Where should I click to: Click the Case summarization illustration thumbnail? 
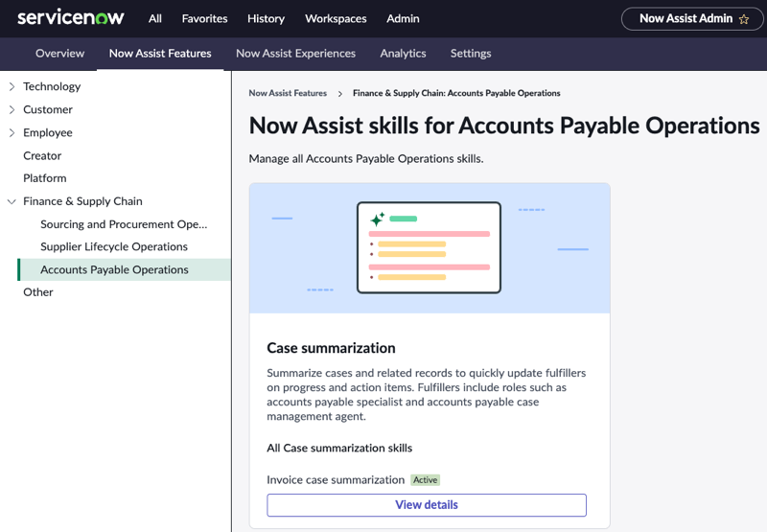[430, 248]
